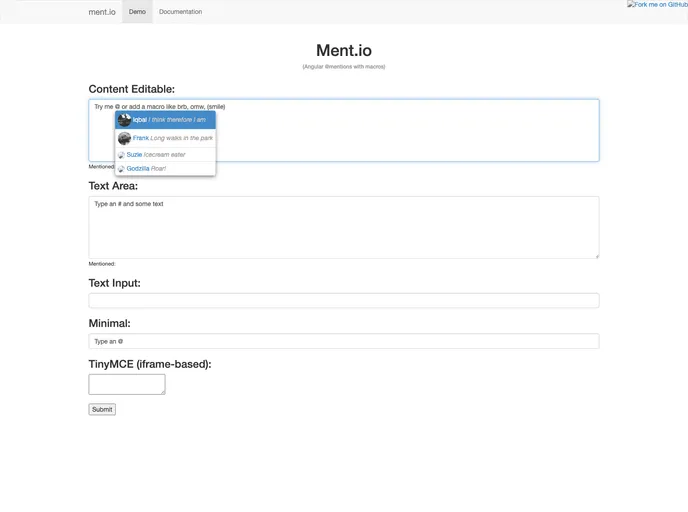Click inside the Text Input field
Viewport: 688px width, 512px height.
[344, 301]
